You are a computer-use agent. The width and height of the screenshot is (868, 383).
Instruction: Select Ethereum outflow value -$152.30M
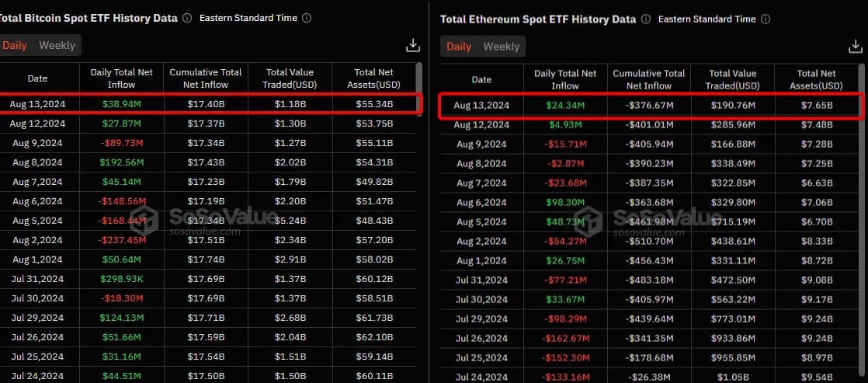pyautogui.click(x=565, y=357)
